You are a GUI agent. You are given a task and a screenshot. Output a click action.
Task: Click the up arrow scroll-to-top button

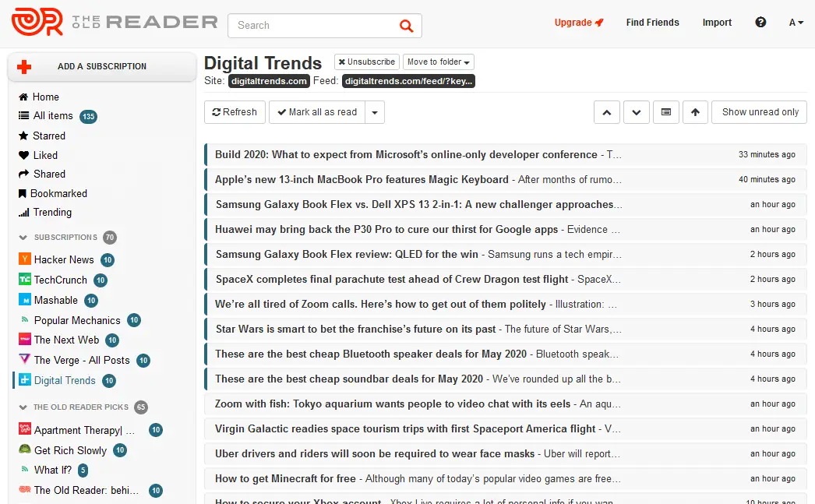coord(695,112)
